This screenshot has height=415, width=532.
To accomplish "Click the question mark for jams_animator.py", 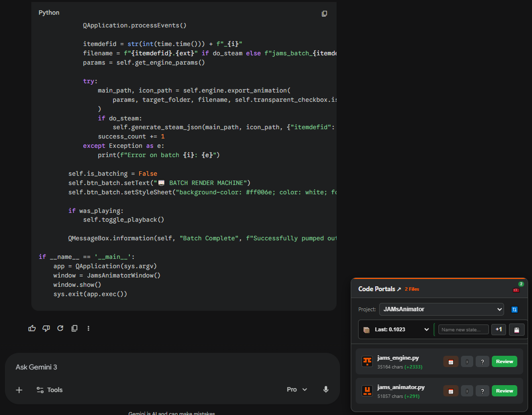I will click(x=483, y=391).
